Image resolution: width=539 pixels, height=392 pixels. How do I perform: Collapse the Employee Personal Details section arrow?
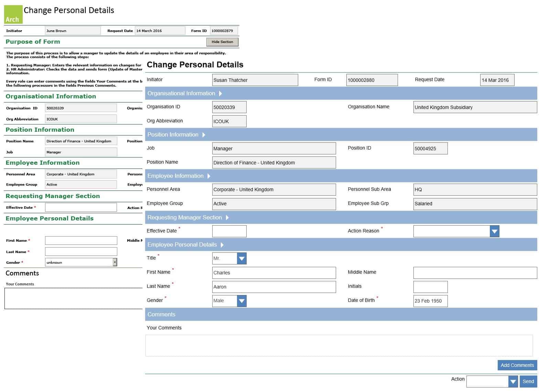(x=222, y=245)
